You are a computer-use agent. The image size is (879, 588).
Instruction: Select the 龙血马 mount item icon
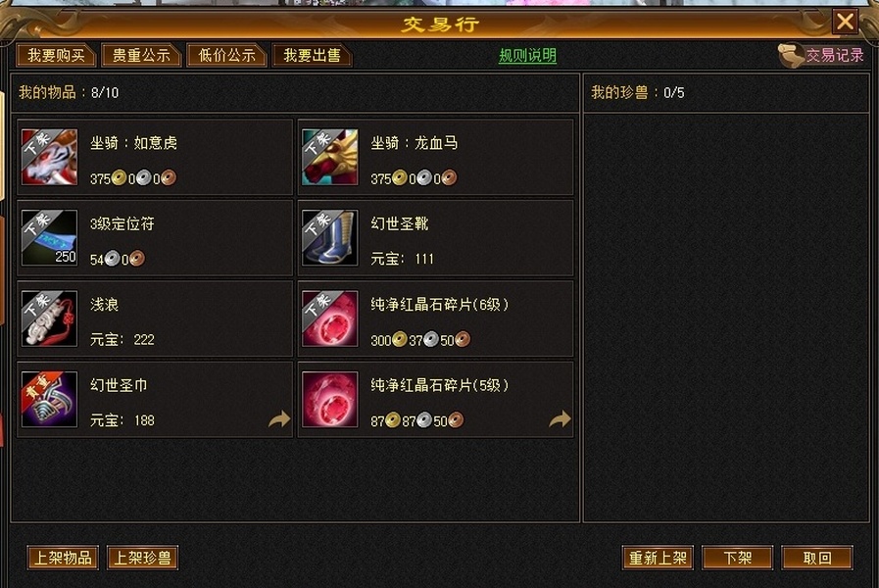pyautogui.click(x=329, y=157)
